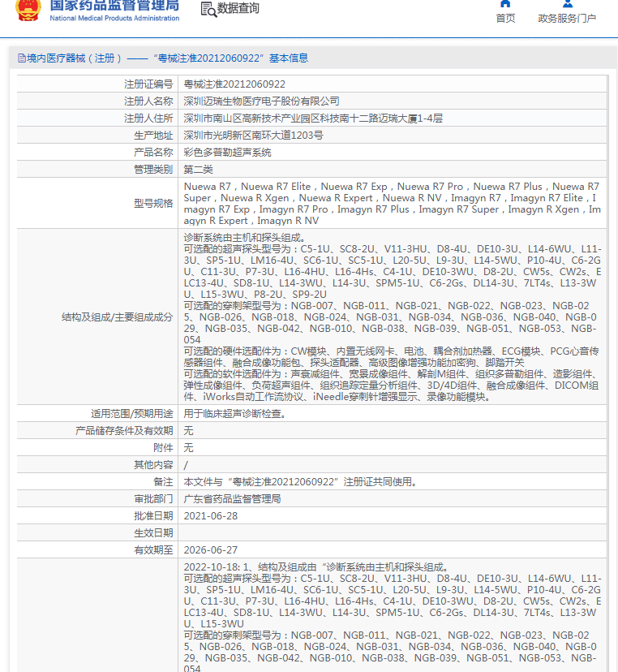Open the 数据查询 search icon
The image size is (618, 672).
[208, 10]
